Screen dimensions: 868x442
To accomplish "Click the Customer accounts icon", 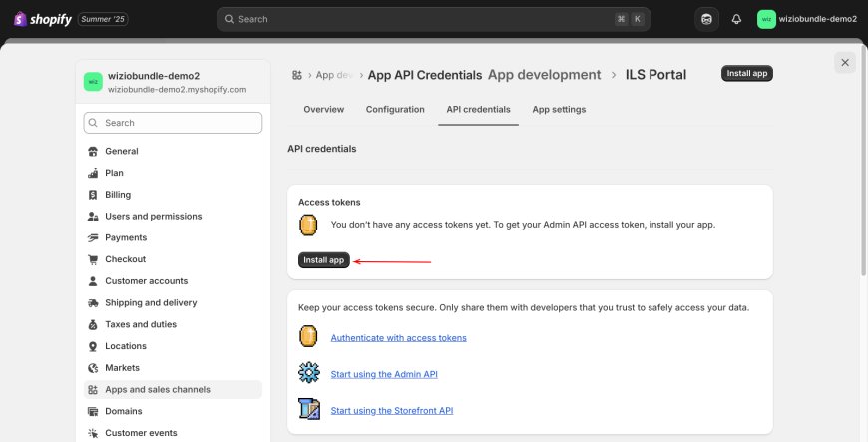I will [93, 281].
